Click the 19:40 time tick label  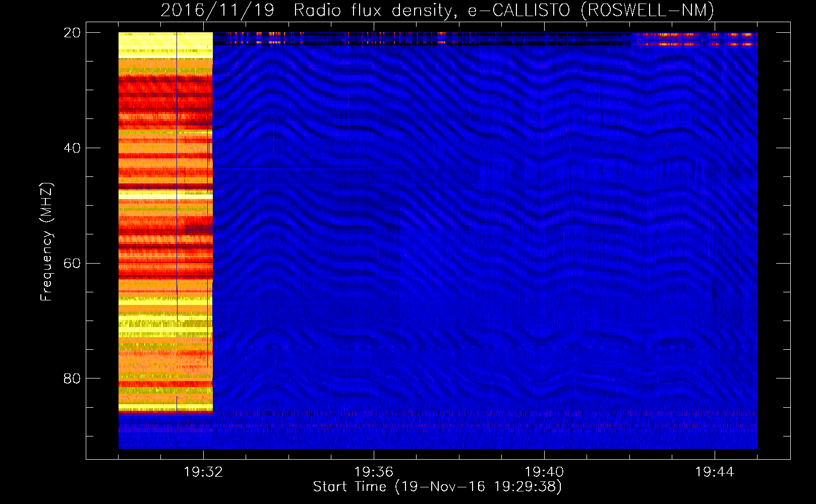[x=544, y=472]
